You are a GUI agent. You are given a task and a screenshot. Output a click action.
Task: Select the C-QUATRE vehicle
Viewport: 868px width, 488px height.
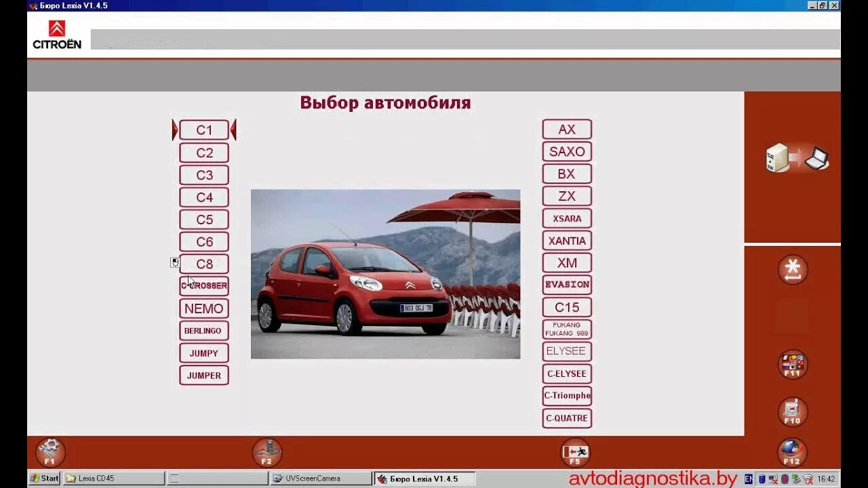(x=567, y=418)
